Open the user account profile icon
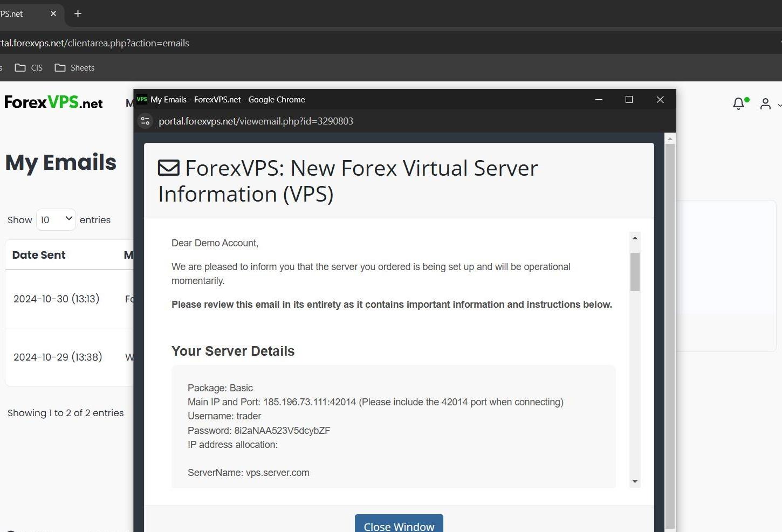 765,103
